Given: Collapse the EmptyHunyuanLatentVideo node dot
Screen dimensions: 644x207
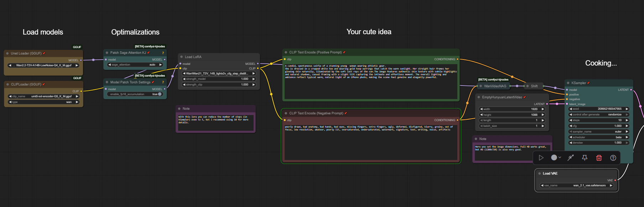Looking at the screenshot, I should tap(479, 97).
